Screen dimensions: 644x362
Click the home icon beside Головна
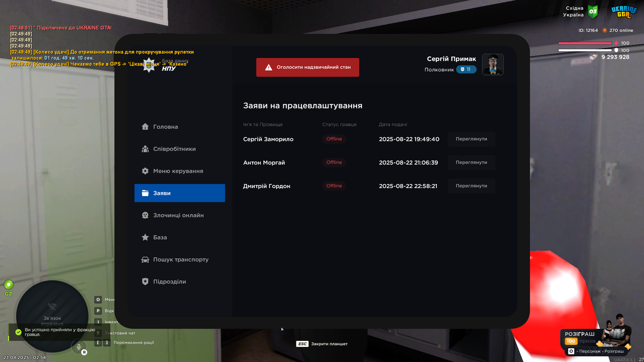(x=145, y=127)
